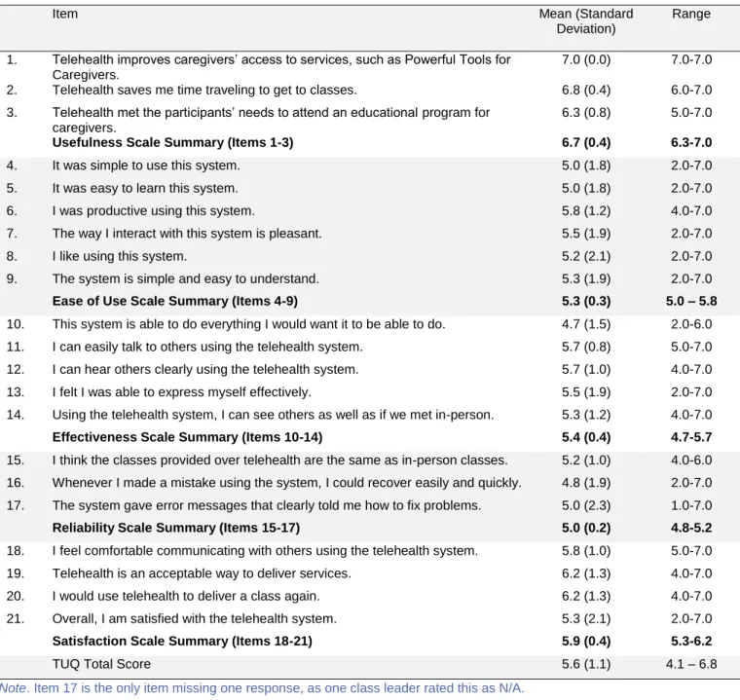Click 'I was productive using this system.'
This screenshot has width=740, height=700.
(x=154, y=210)
